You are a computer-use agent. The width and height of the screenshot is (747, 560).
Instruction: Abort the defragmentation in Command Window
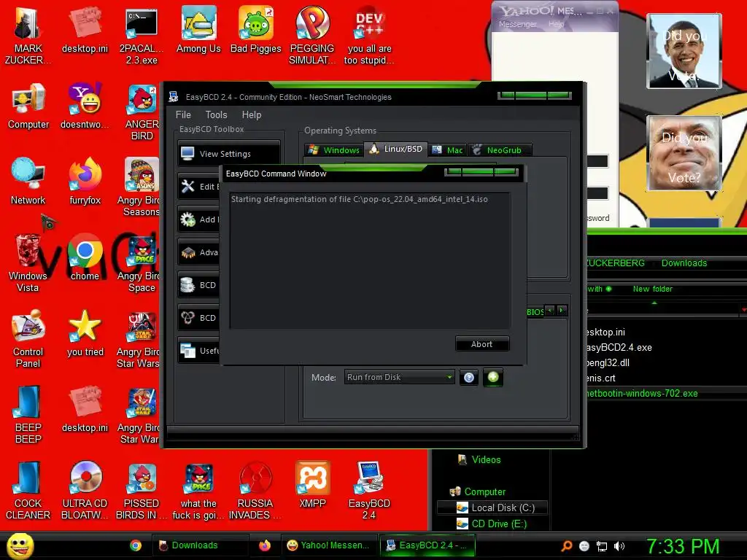482,344
